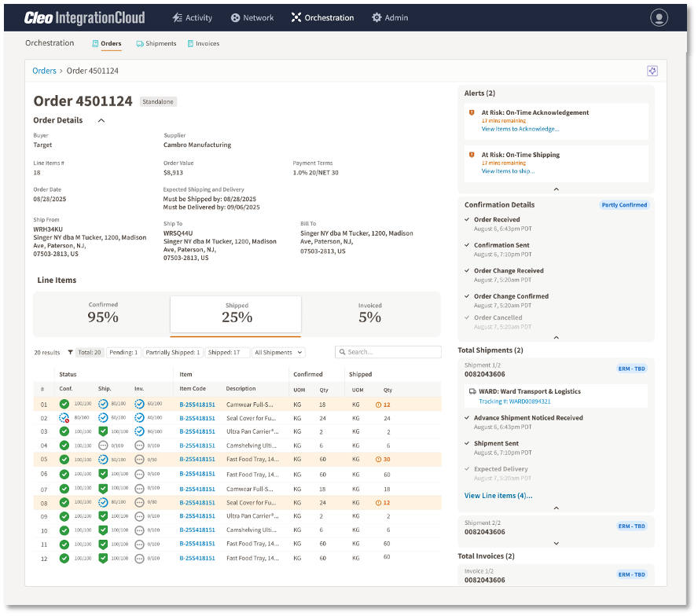Click the confirmation error icon in row 02
The width and height of the screenshot is (698, 616).
64,418
